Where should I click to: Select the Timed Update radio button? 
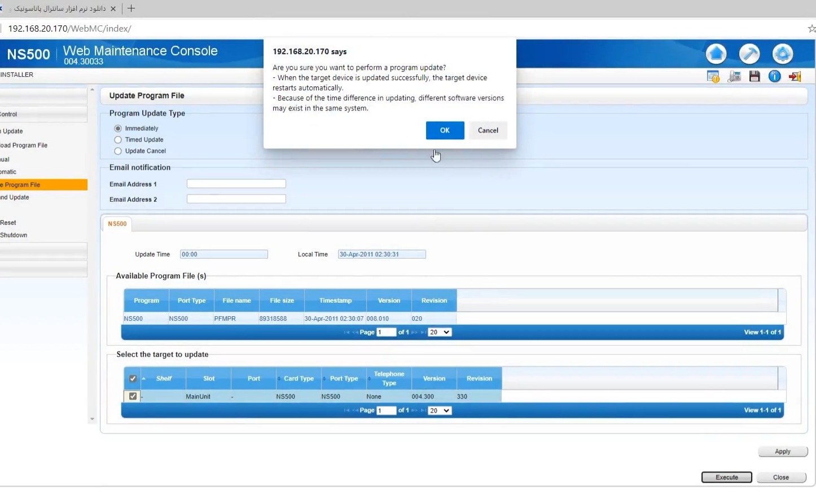pyautogui.click(x=118, y=140)
